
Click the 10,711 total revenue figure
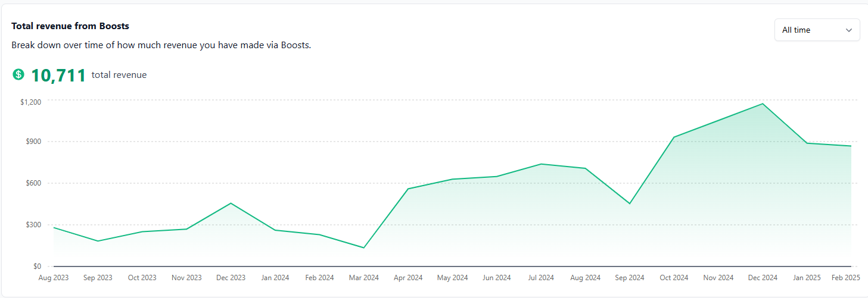58,75
